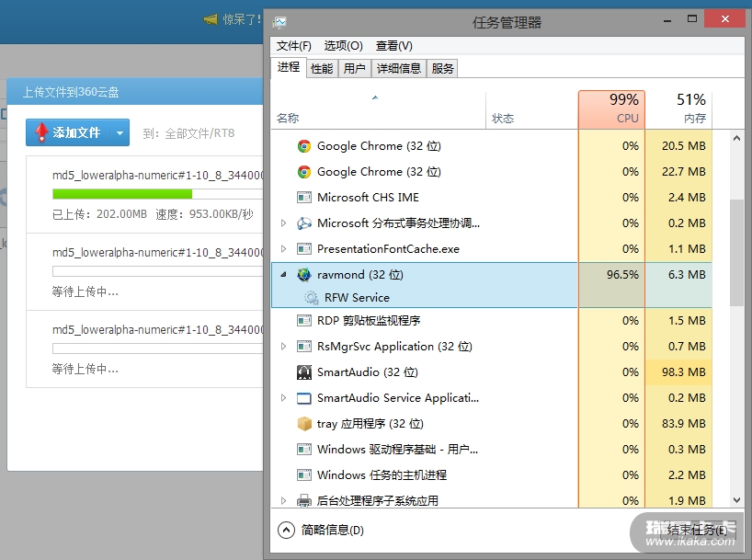Click the second file's empty progress bar
752x560 pixels.
coord(158,271)
